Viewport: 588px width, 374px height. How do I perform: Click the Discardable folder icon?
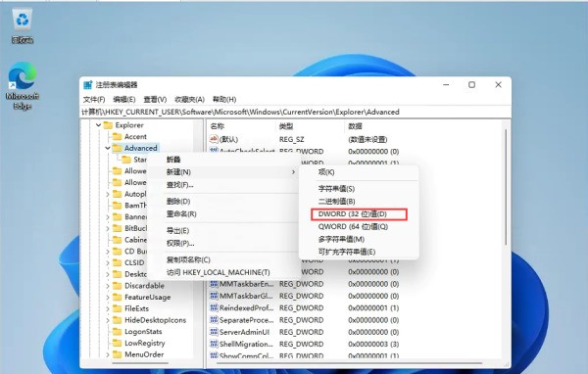pyautogui.click(x=118, y=286)
